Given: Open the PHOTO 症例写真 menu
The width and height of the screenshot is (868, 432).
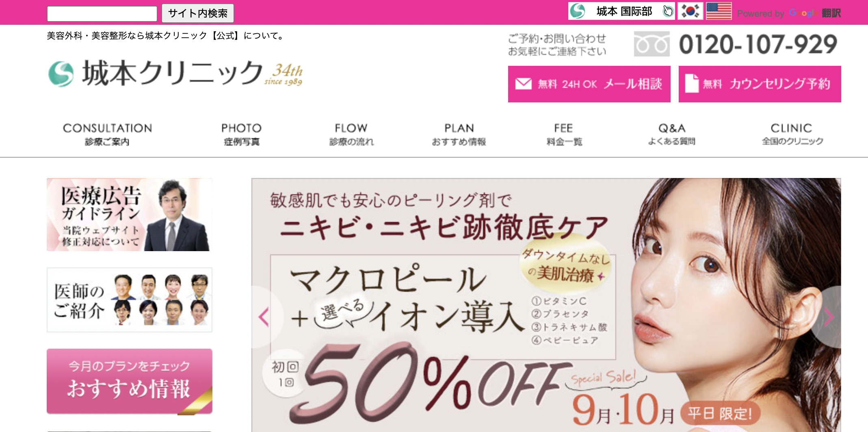Looking at the screenshot, I should pyautogui.click(x=241, y=135).
